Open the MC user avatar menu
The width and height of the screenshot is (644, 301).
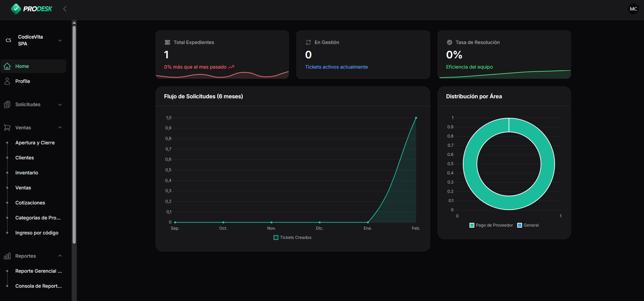(633, 9)
